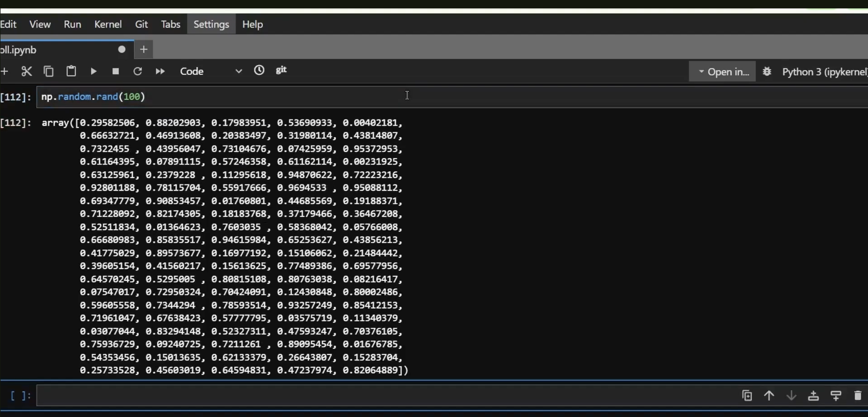This screenshot has width=868, height=417.
Task: Click last array value 0.82064889
Action: 370,370
